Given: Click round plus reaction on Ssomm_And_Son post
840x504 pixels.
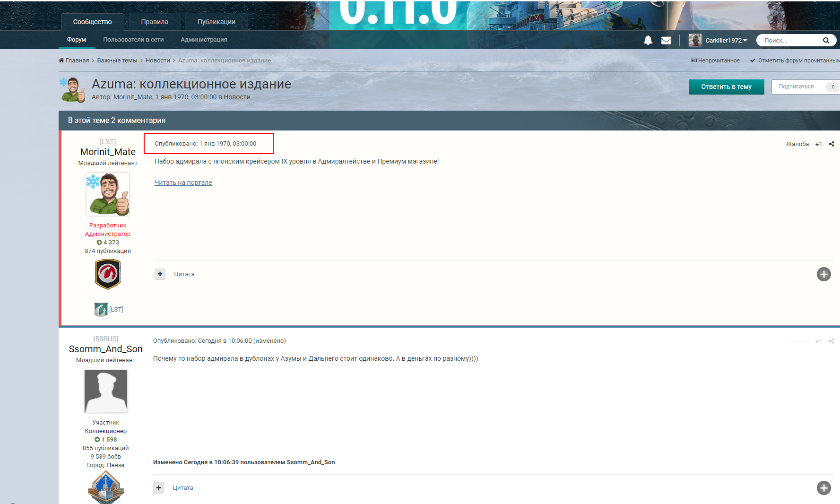Looking at the screenshot, I should [824, 488].
